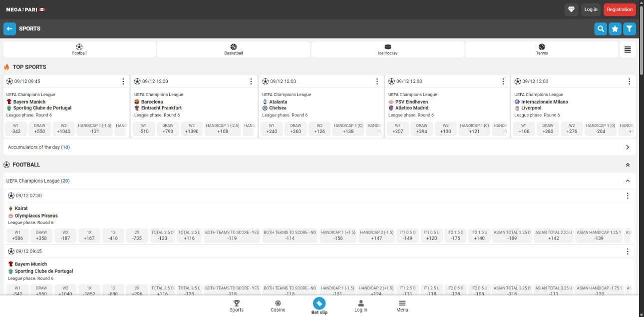The width and height of the screenshot is (644, 317).
Task: Select the Basketball sport tab
Action: point(233,49)
